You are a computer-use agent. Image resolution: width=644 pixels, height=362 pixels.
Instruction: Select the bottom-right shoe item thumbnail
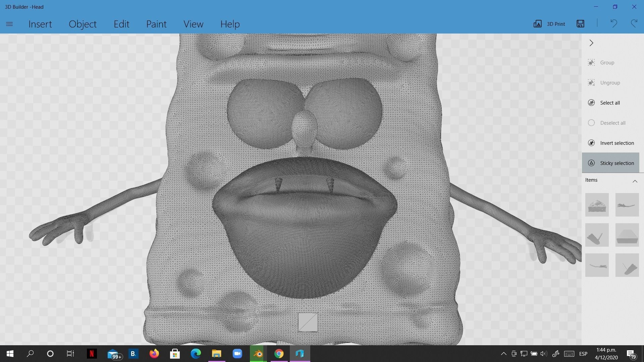pos(627,265)
